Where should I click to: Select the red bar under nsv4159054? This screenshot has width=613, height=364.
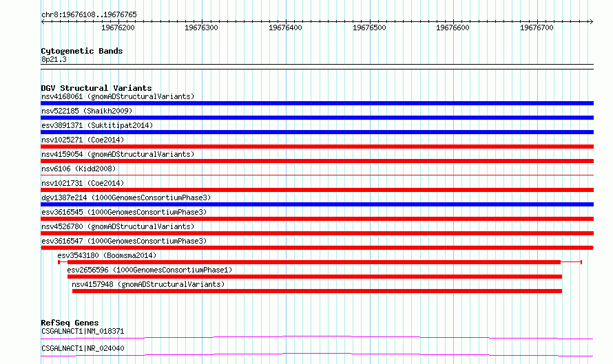coord(317,161)
